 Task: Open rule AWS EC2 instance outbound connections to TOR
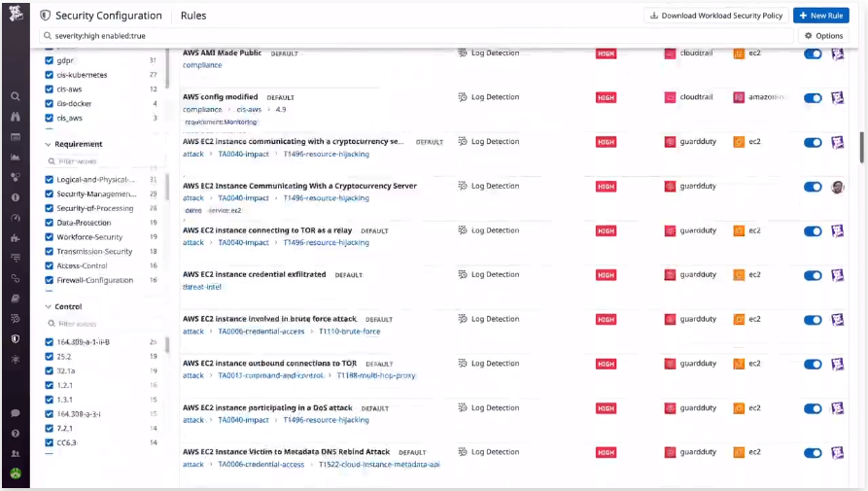pos(269,363)
